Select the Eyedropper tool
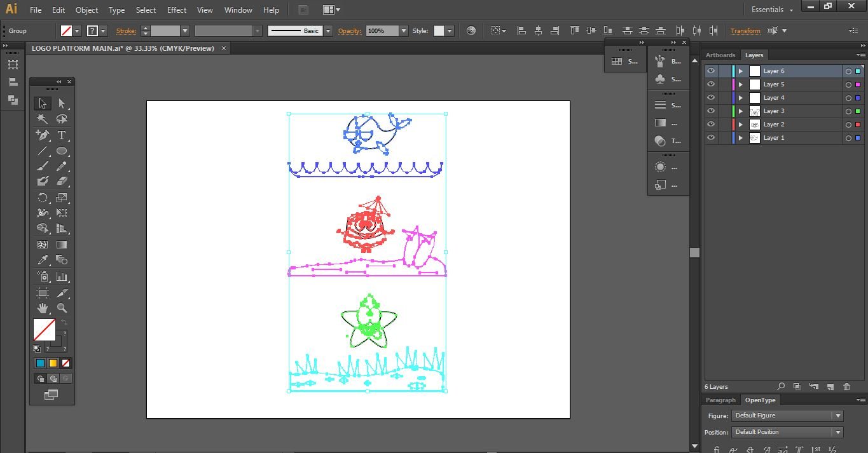The width and height of the screenshot is (868, 453). pyautogui.click(x=42, y=260)
